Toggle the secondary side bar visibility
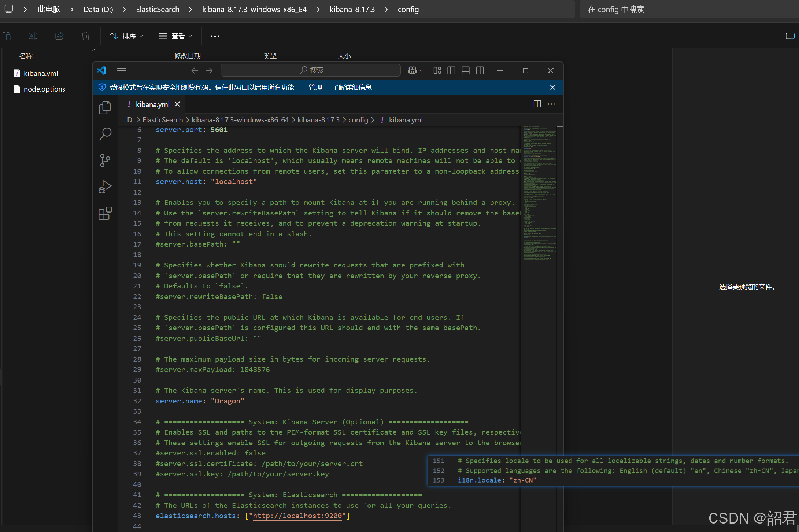 pos(480,70)
